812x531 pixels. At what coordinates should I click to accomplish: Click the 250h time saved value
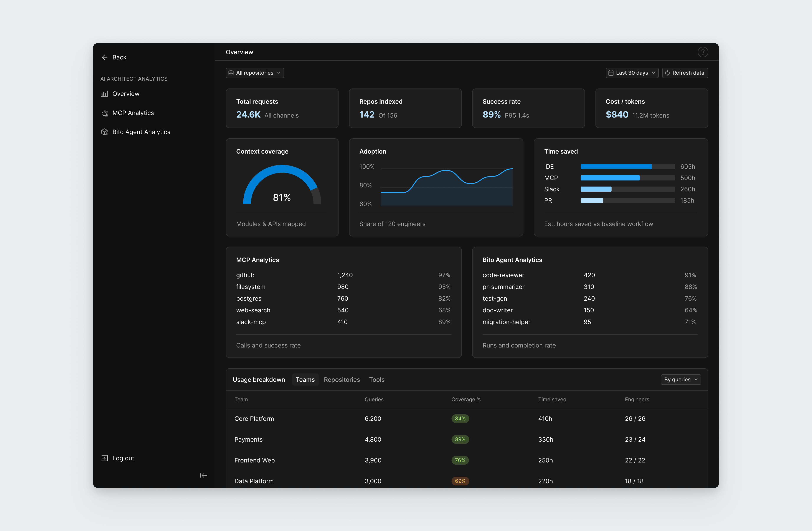545,460
